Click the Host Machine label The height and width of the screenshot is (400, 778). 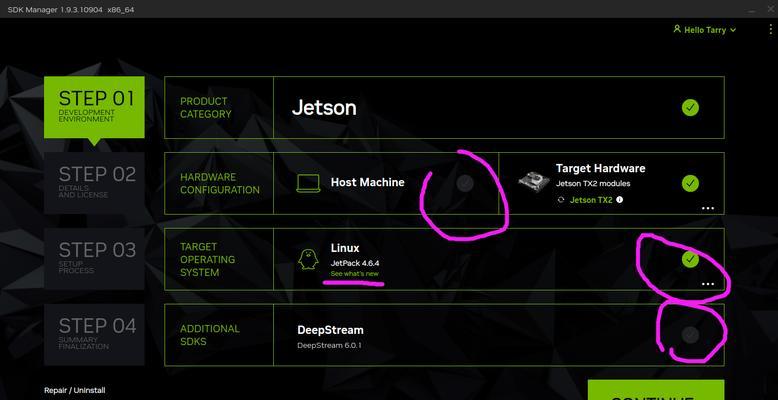pyautogui.click(x=368, y=183)
